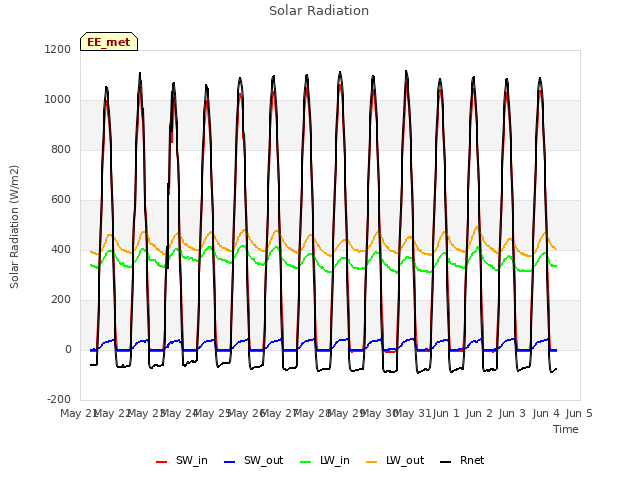
Task: Click the blue SW_out legend swatch
Action: click(230, 462)
